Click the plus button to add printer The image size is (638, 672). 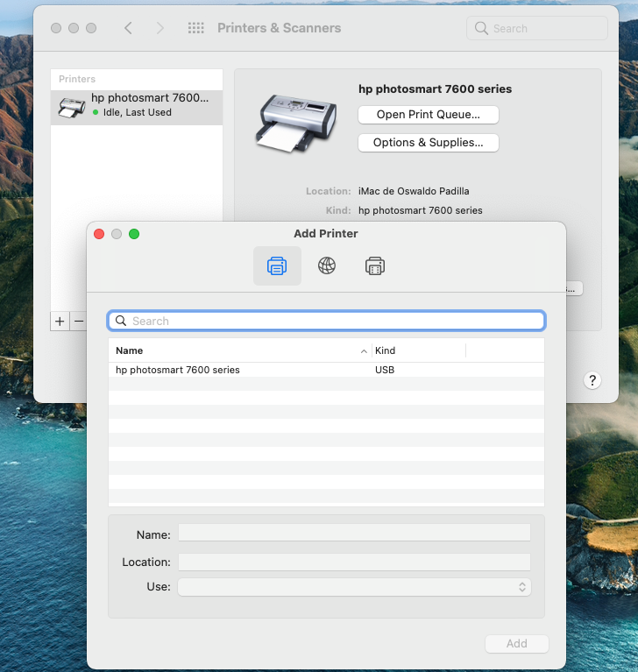point(60,322)
